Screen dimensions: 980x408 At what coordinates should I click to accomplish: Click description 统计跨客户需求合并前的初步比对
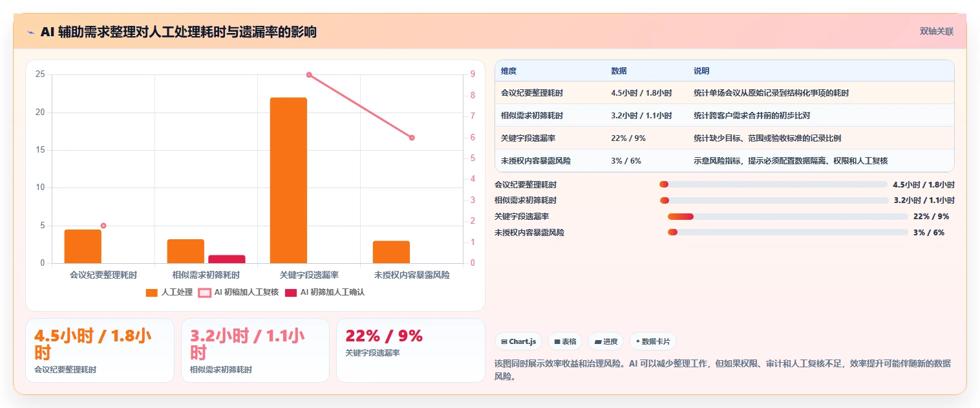point(752,116)
